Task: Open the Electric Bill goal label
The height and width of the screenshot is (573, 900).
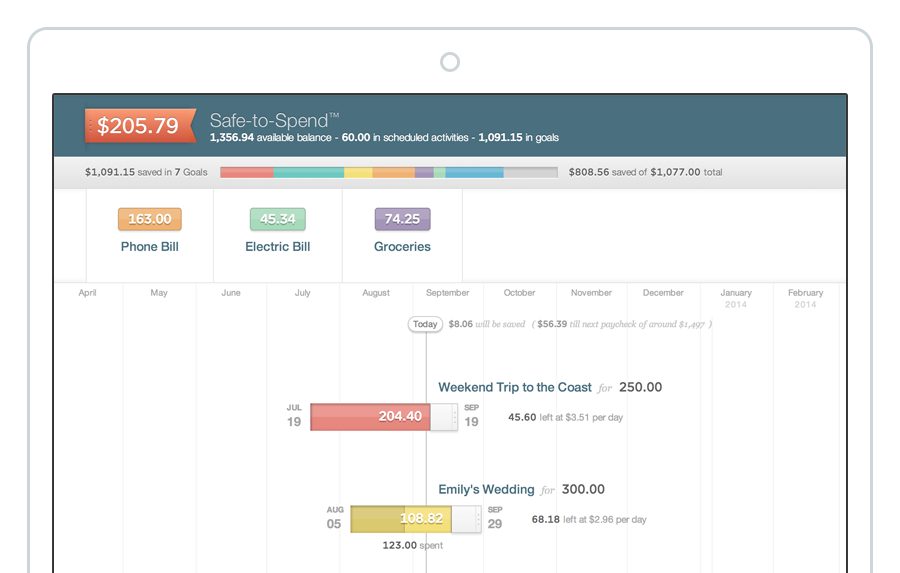Action: pyautogui.click(x=278, y=246)
